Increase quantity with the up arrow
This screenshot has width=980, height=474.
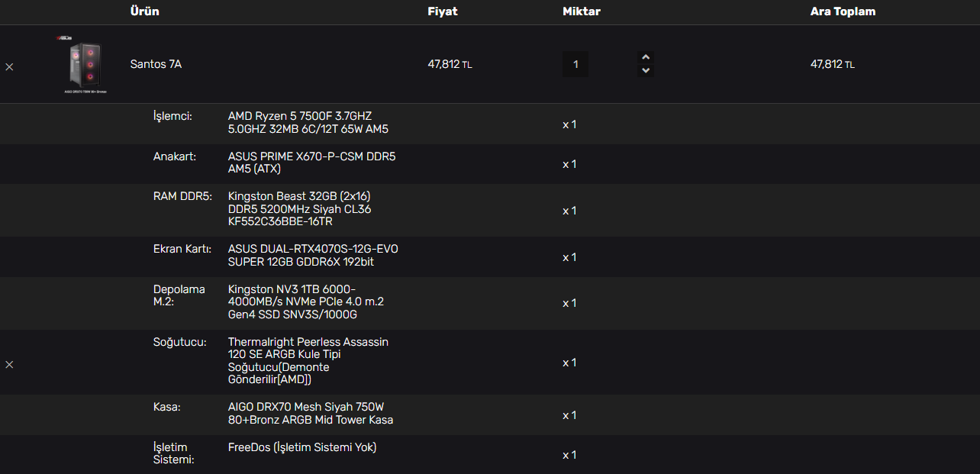pyautogui.click(x=646, y=57)
